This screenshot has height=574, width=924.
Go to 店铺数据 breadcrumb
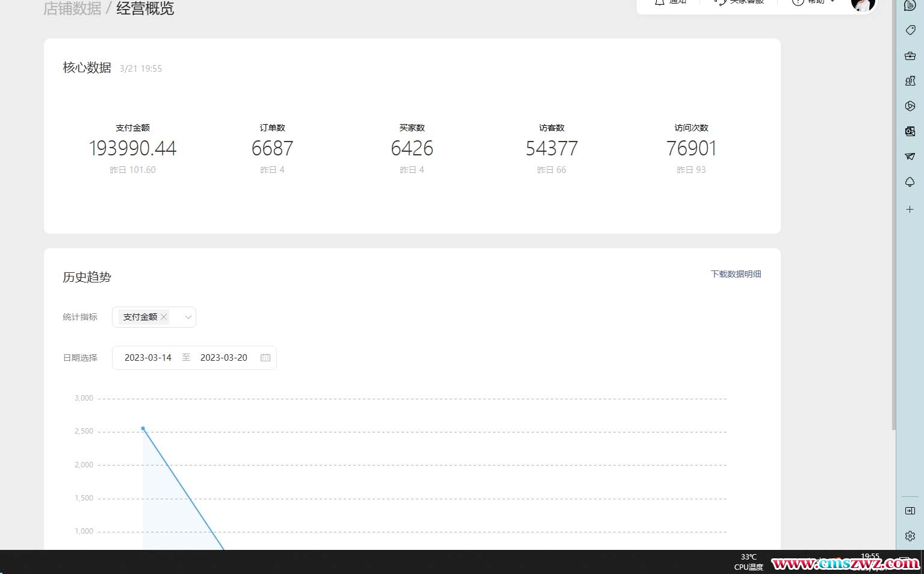click(72, 8)
